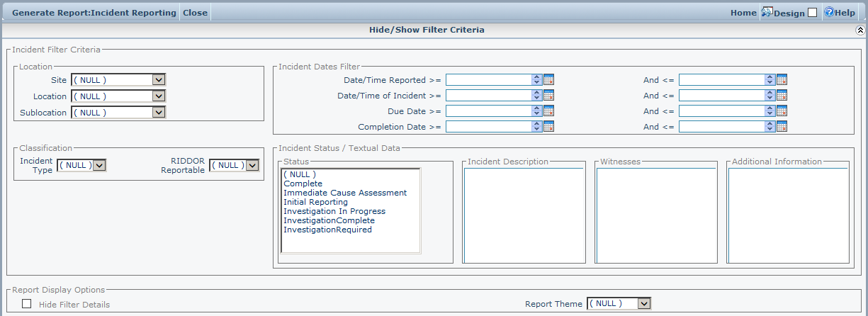Select Investigation In Progress status
Screen dimensions: 868x316
(334, 211)
